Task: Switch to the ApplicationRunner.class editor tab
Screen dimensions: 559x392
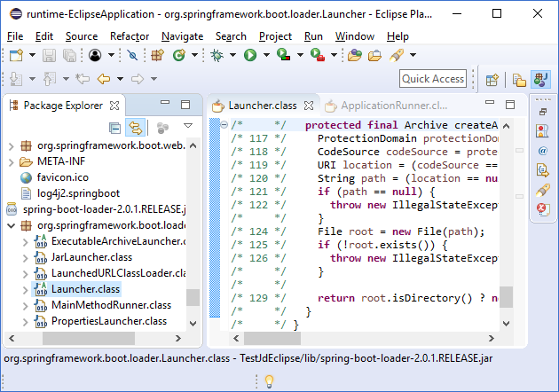Action: coord(386,106)
